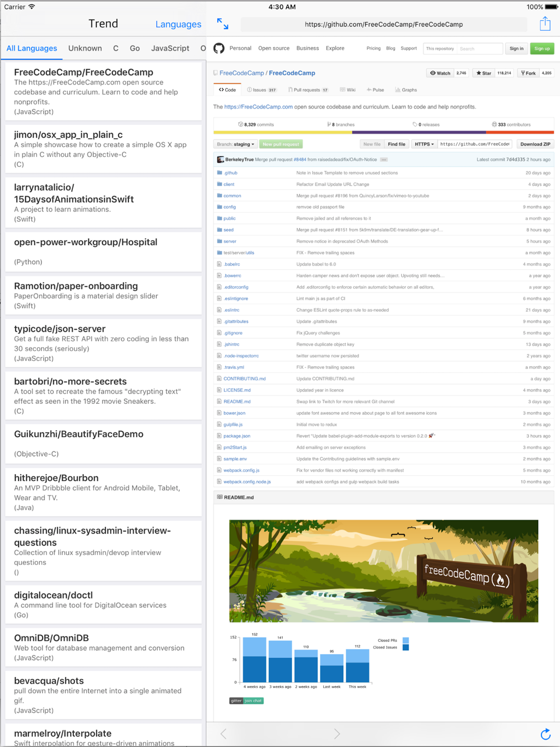The height and width of the screenshot is (747, 560).
Task: Click the Closed Issues legend swatch
Action: pos(405,647)
